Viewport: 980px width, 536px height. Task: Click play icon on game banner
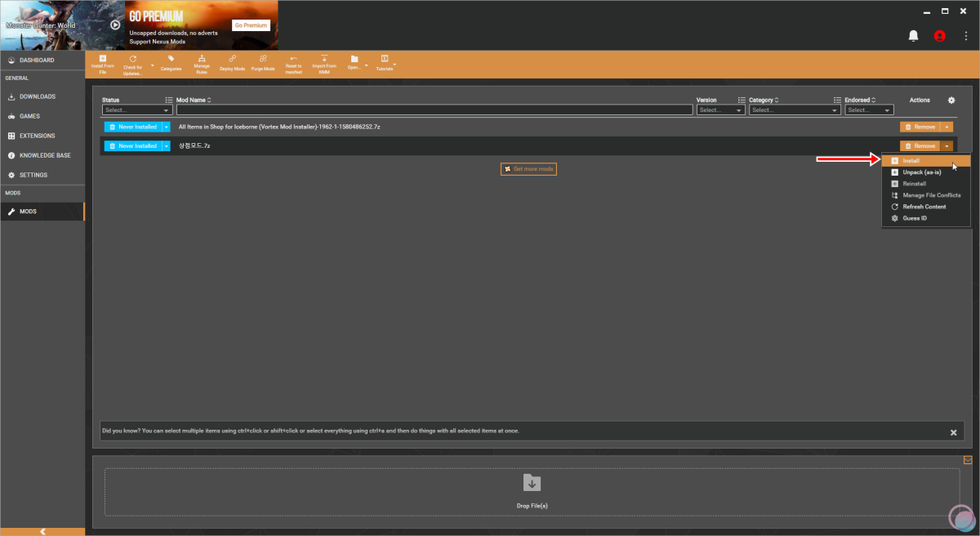click(115, 25)
